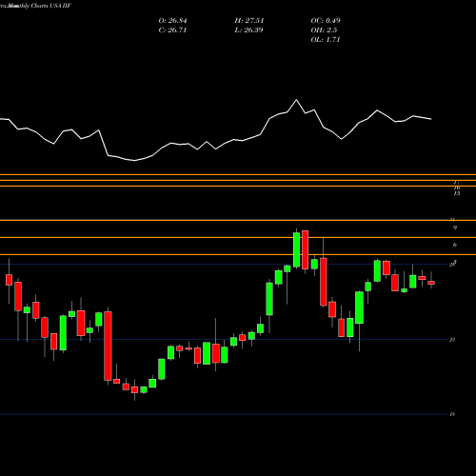Click the "OH: 2.5" reading
The width and height of the screenshot is (476, 476).
click(324, 30)
